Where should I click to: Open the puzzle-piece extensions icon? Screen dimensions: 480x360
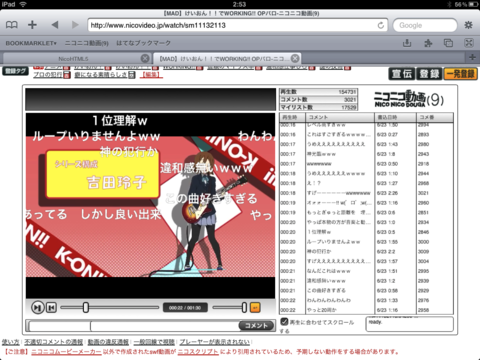428,43
